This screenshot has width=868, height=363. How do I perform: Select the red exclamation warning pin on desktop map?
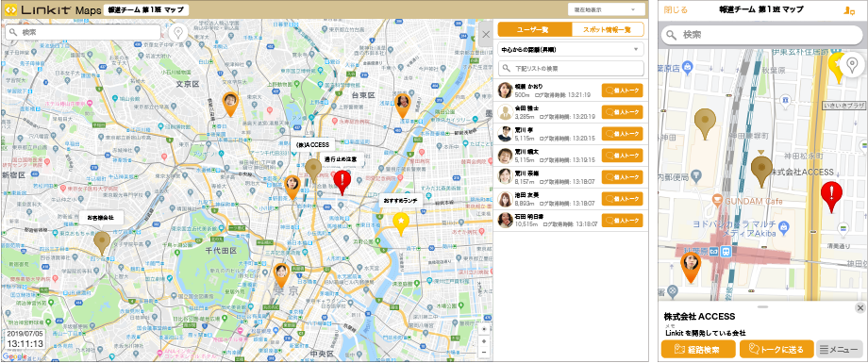tap(342, 182)
